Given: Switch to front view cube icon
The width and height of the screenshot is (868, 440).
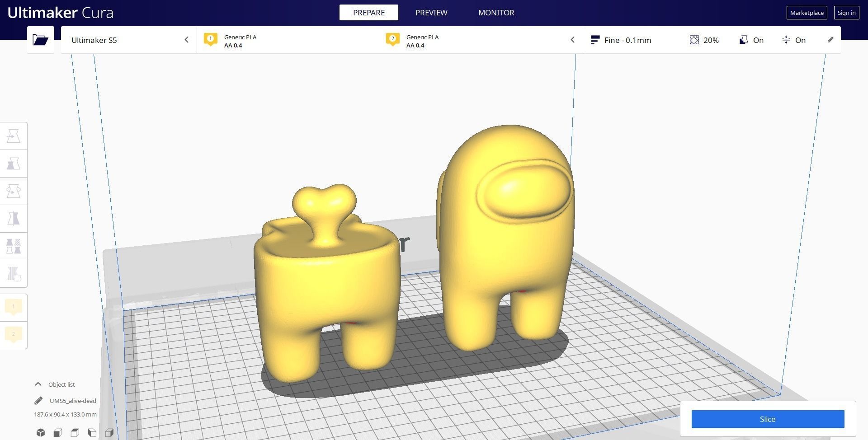Looking at the screenshot, I should point(58,433).
